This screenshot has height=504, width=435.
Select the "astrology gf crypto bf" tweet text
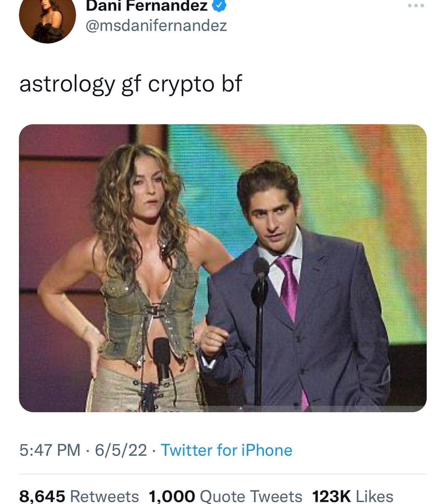pyautogui.click(x=131, y=84)
